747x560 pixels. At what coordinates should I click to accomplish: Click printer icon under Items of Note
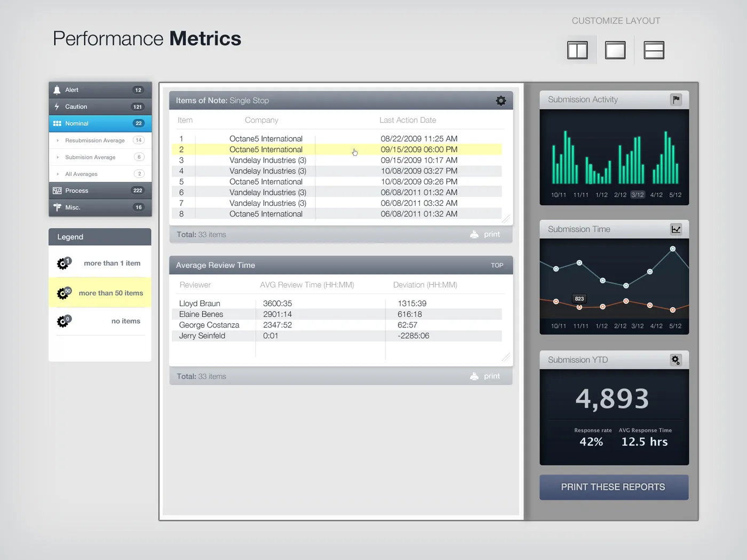pos(474,234)
